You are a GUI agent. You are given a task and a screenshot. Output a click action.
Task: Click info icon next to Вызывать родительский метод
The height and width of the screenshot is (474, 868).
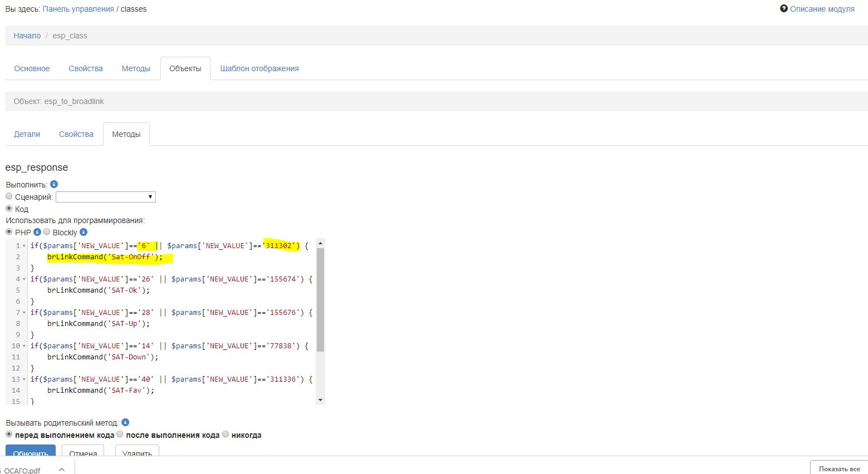[125, 422]
